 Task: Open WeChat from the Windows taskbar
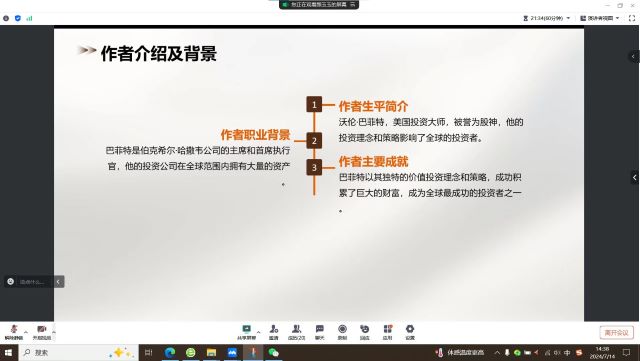point(273,352)
